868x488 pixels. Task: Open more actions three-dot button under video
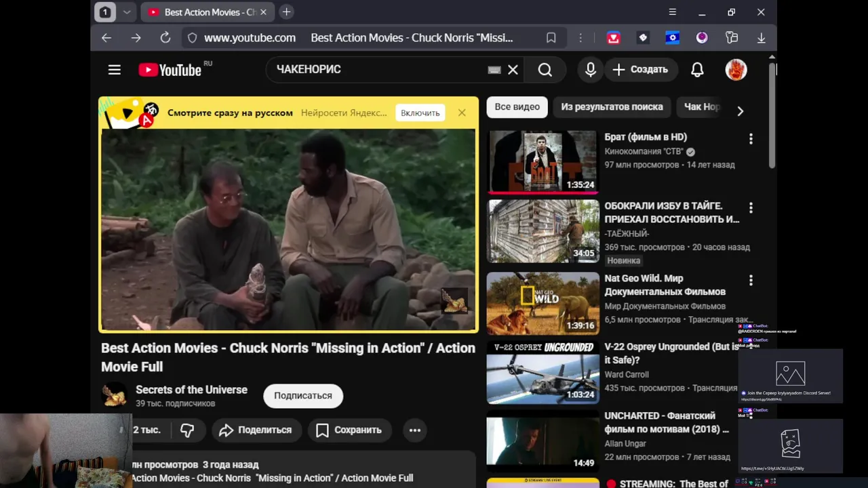[x=415, y=430]
